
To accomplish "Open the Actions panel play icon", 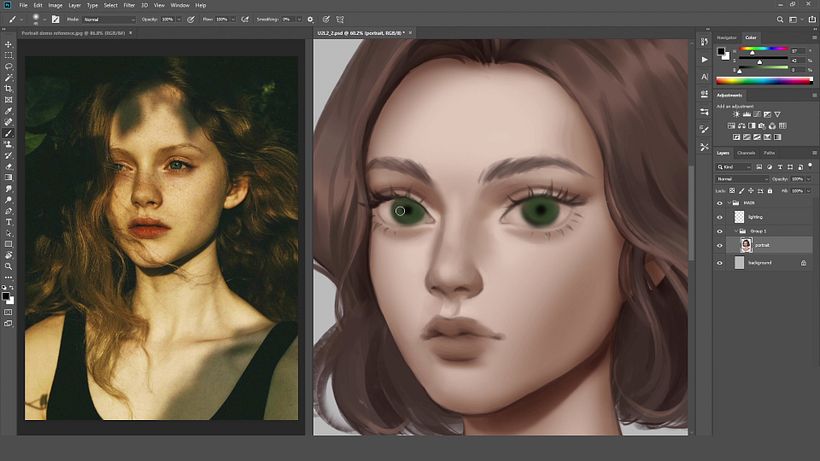I will pyautogui.click(x=704, y=60).
